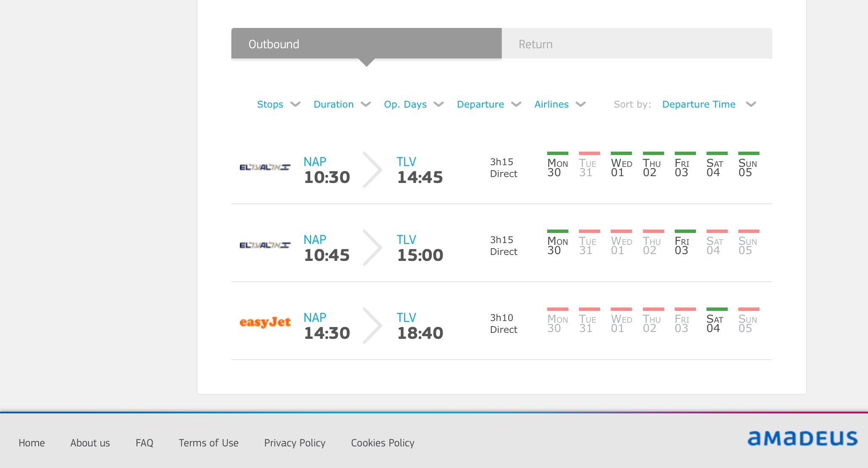
Task: Click El Al logo on 10:30 flight
Action: click(265, 167)
